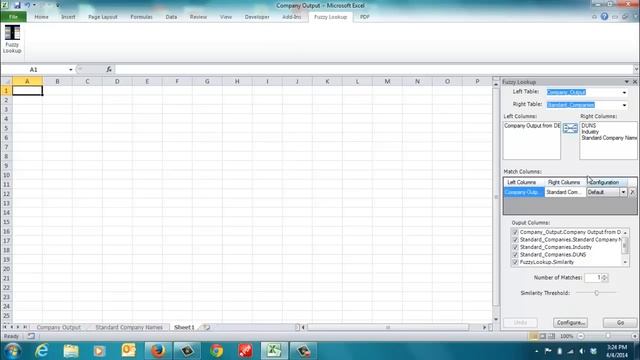This screenshot has width=640, height=360.
Task: Click the macro record icon in status bar
Action: [x=31, y=336]
